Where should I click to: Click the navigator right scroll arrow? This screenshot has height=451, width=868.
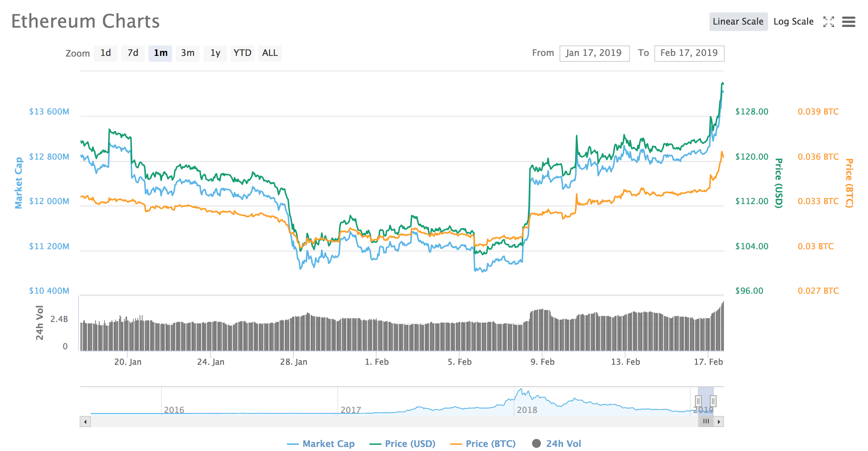point(719,422)
